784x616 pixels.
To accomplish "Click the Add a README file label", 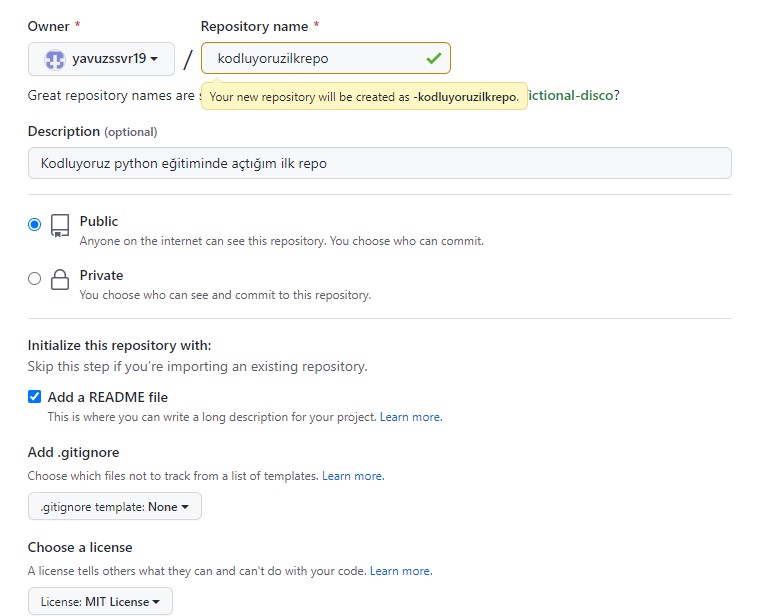I will tap(108, 397).
